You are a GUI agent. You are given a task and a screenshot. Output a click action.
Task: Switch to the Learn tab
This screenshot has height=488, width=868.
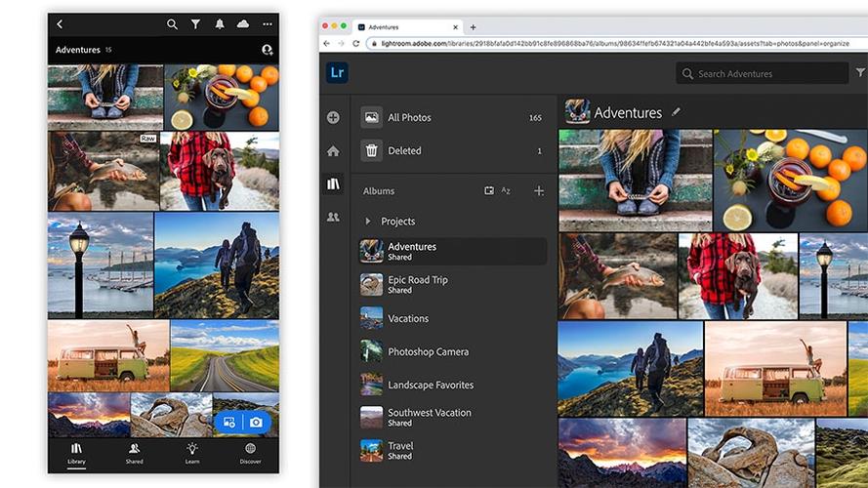(192, 453)
